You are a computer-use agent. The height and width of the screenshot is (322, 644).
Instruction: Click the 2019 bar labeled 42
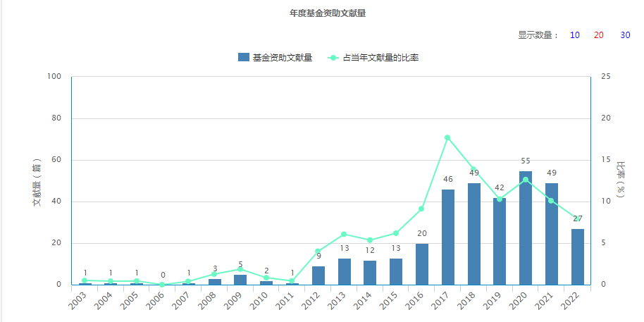pos(500,241)
